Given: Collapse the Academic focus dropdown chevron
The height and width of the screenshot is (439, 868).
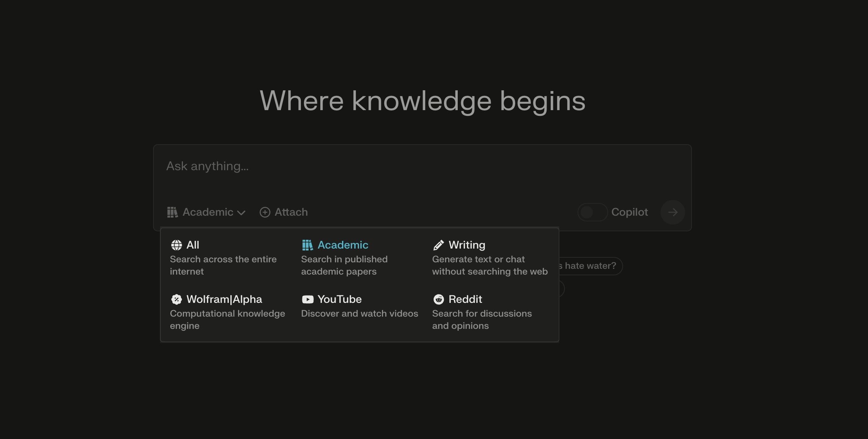Looking at the screenshot, I should click(241, 213).
